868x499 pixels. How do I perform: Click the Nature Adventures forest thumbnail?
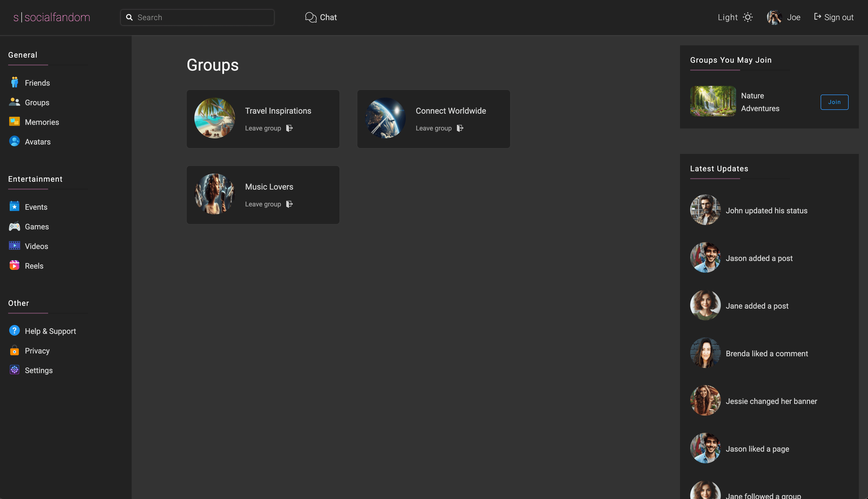[x=713, y=101]
